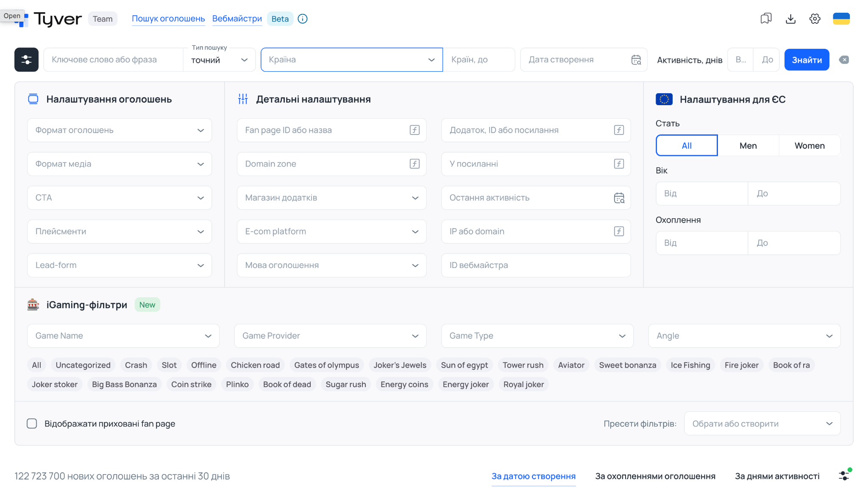This screenshot has height=491, width=868.
Task: Sort by За охолодженнями оголошення
Action: point(655,476)
